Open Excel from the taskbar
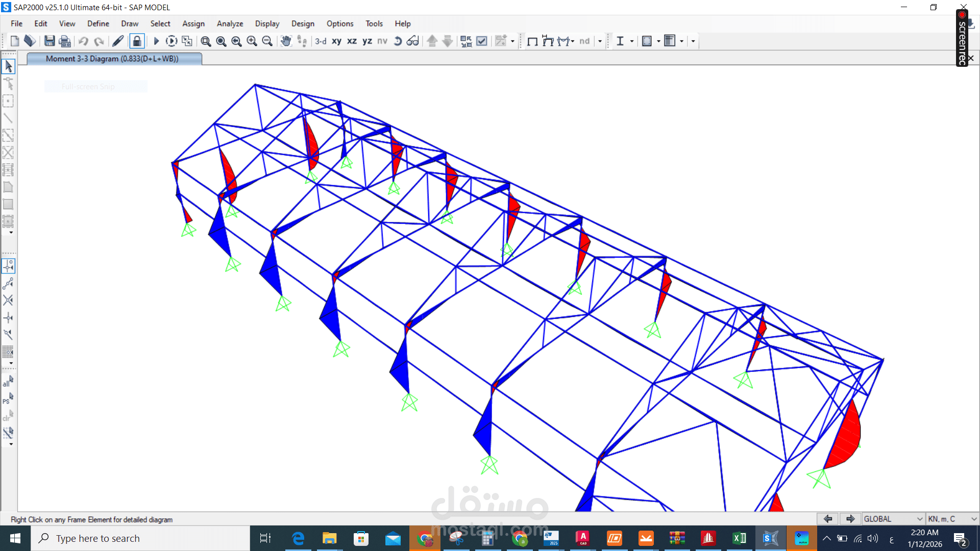 coord(739,538)
